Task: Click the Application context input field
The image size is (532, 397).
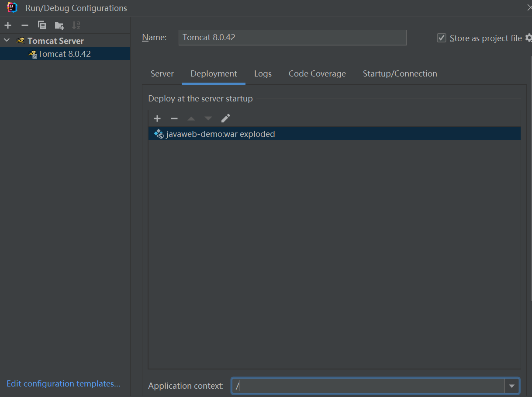Action: [368, 386]
